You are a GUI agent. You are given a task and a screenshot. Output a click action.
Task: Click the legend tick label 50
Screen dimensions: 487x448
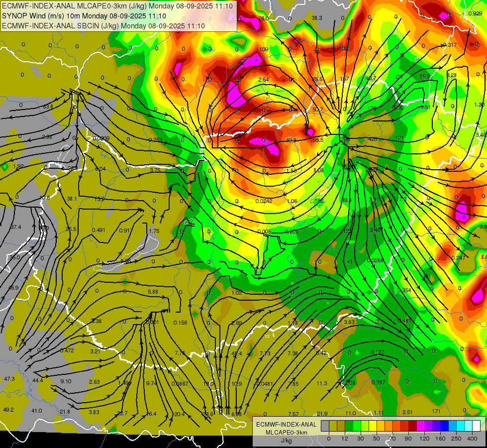(377, 439)
